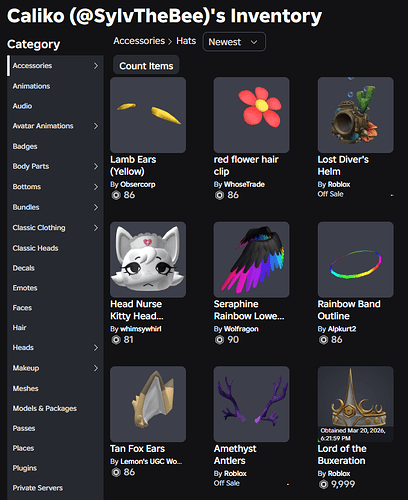
Task: Open the Lost Diver's Helm thumbnail
Action: tap(355, 115)
